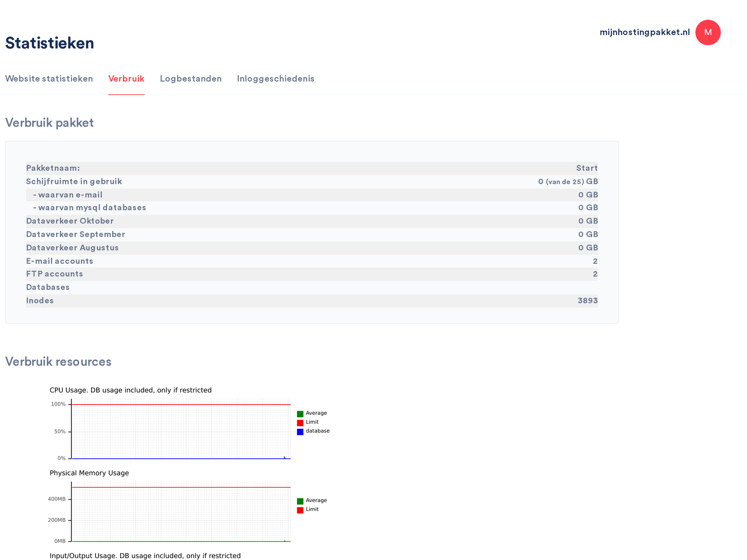Click the Start package name value
This screenshot has height=560, width=747.
[587, 168]
